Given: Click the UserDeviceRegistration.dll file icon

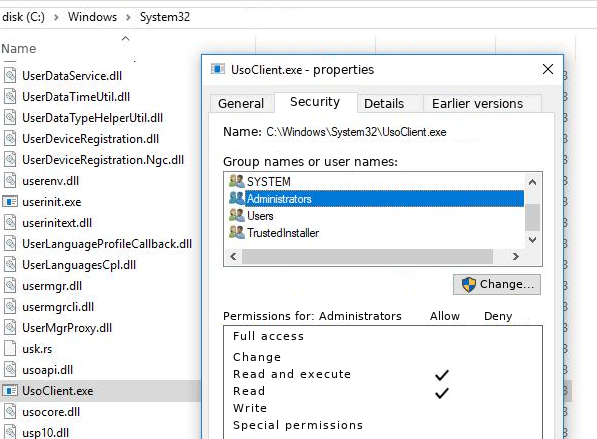Looking at the screenshot, I should pyautogui.click(x=10, y=139).
